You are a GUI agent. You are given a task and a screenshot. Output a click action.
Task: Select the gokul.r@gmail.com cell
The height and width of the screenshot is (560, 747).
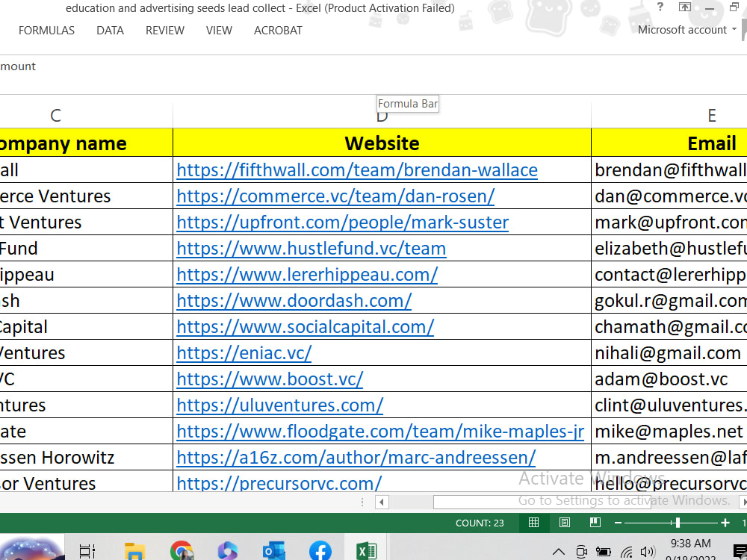(x=669, y=301)
